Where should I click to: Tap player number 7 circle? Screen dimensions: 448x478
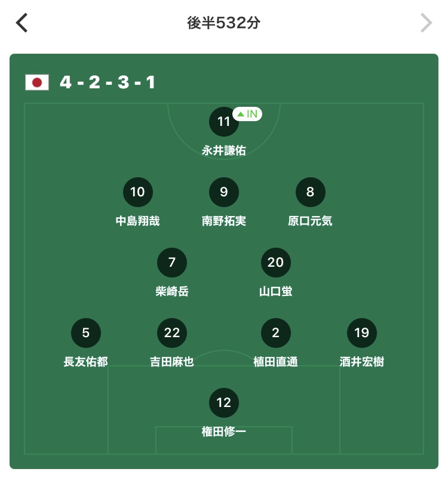[172, 263]
